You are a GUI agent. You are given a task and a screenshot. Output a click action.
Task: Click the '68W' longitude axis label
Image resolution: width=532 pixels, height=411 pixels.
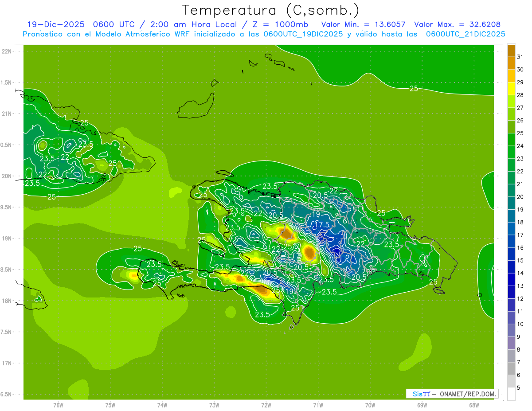pyautogui.click(x=474, y=405)
